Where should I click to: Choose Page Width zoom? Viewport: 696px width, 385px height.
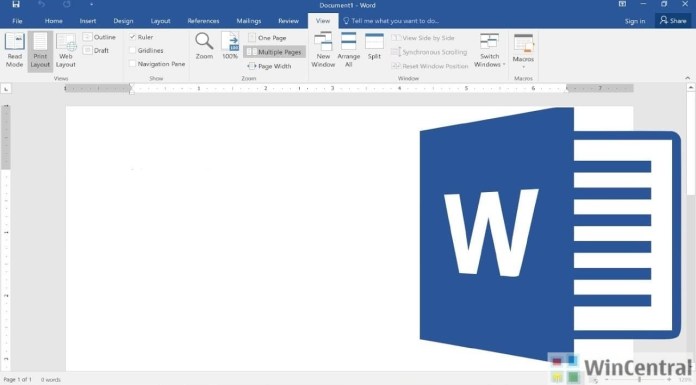(x=269, y=66)
